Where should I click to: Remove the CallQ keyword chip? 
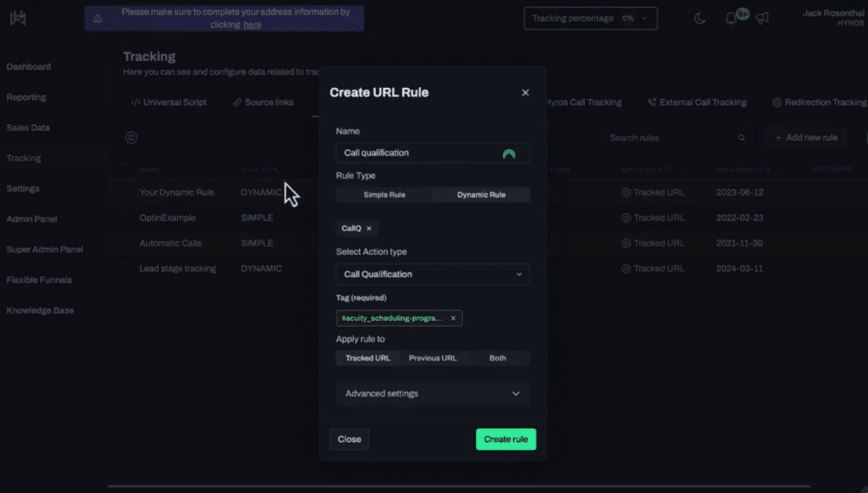(x=369, y=229)
